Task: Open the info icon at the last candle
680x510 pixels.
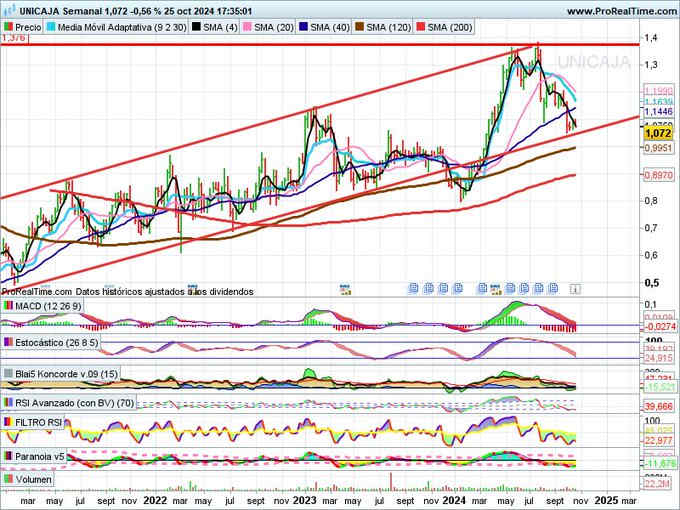Action: click(x=575, y=289)
